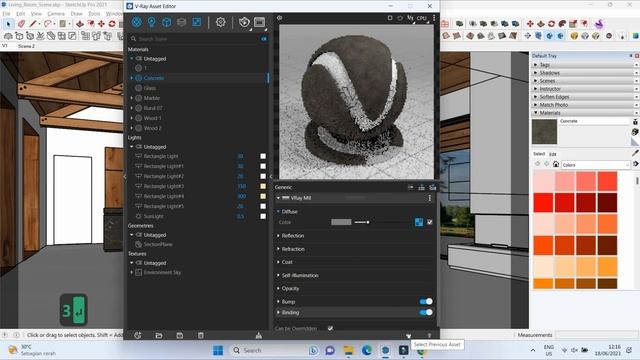Toggle enable box for Rectangle Light

263,156
